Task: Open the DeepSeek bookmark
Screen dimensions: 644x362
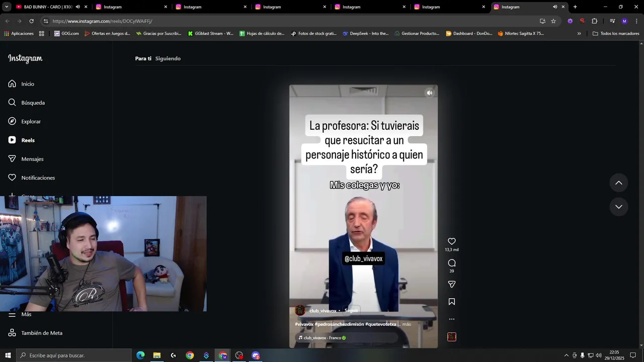Action: click(365, 34)
